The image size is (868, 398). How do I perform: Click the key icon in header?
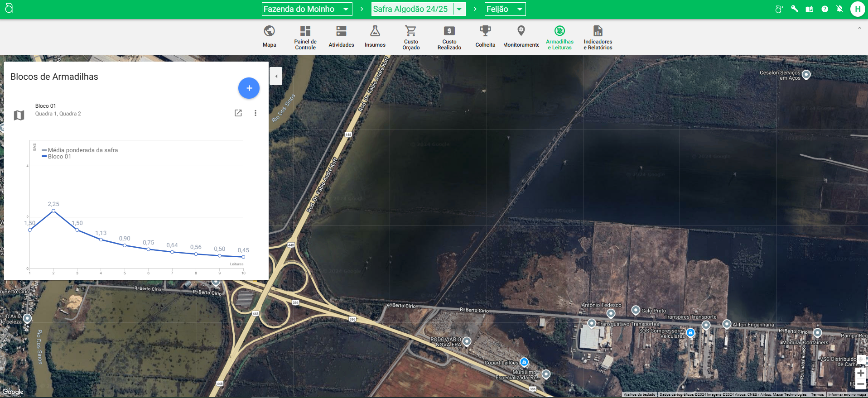tap(795, 9)
